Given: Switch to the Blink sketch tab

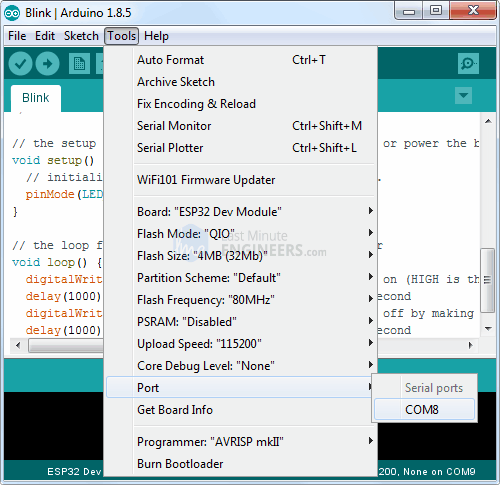Looking at the screenshot, I should click(36, 98).
